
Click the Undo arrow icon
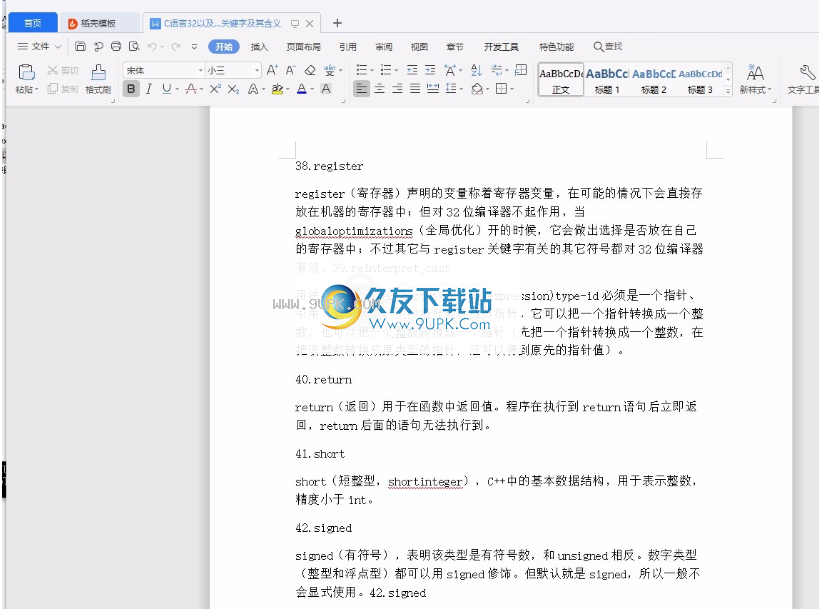click(152, 46)
